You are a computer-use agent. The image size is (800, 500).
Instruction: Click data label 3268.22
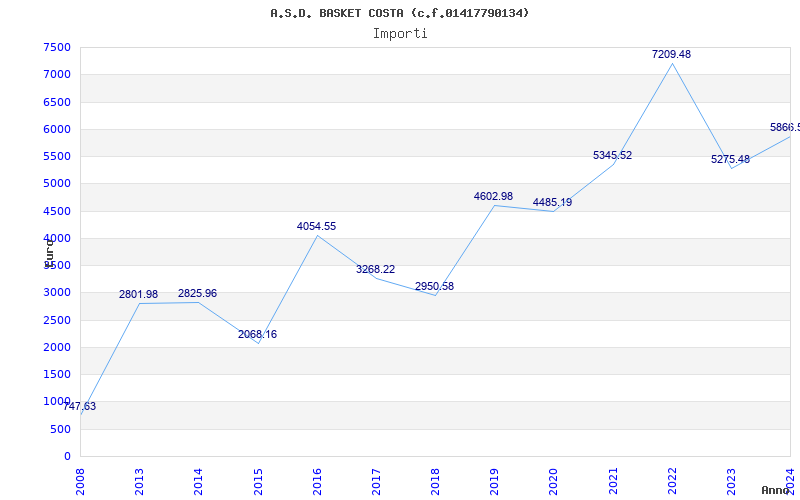click(x=376, y=269)
